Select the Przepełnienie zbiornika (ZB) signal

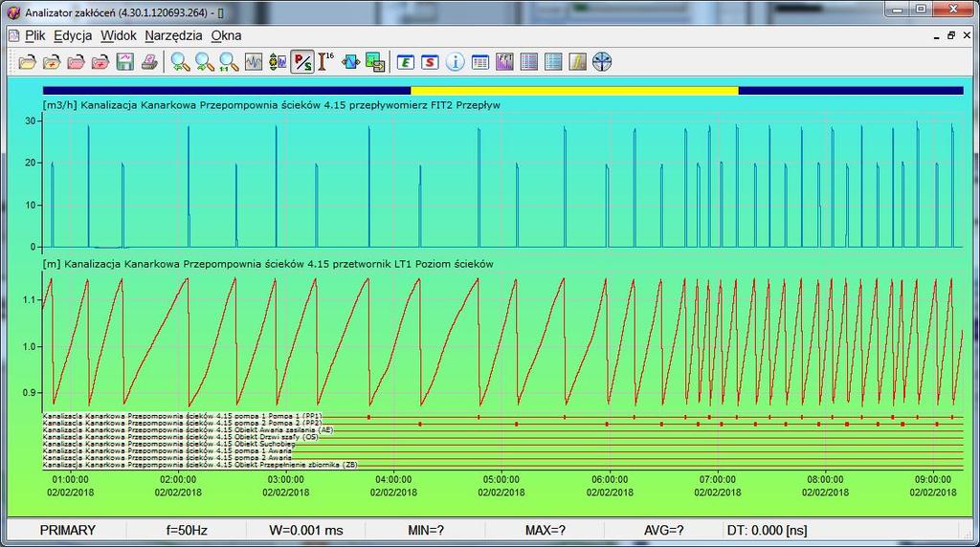200,465
